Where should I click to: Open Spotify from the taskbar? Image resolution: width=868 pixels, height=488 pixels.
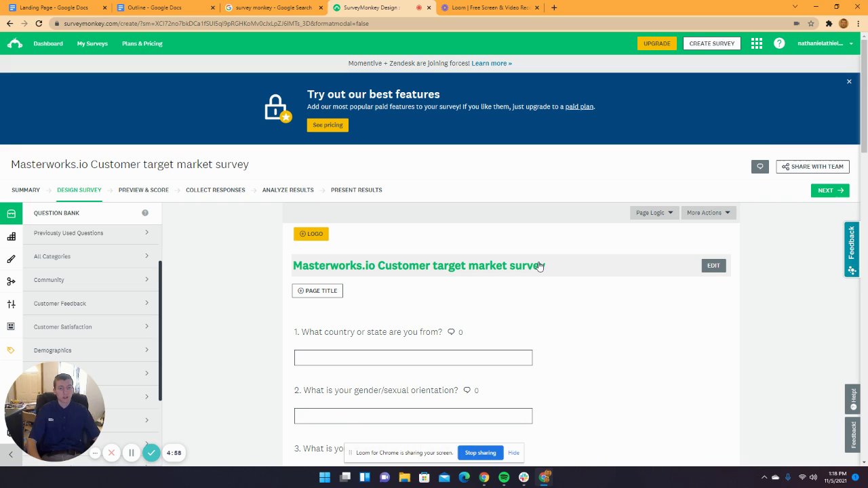[x=504, y=477]
